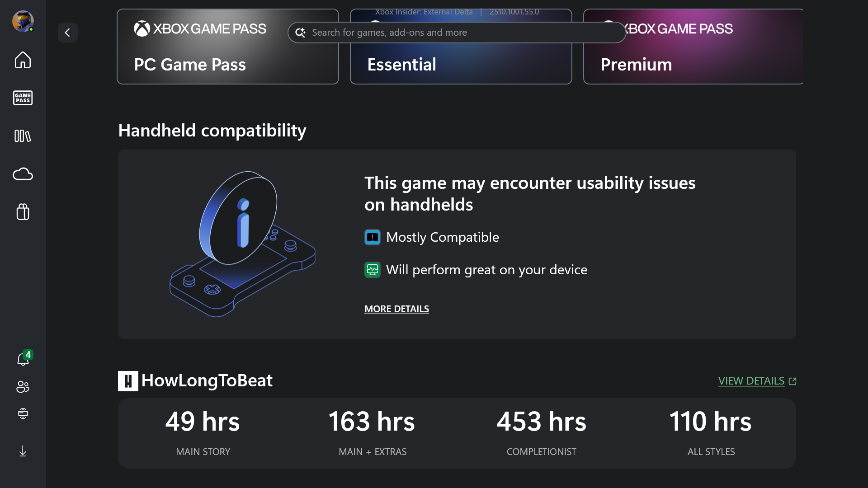Click your profile avatar
The image size is (868, 488).
click(x=22, y=21)
